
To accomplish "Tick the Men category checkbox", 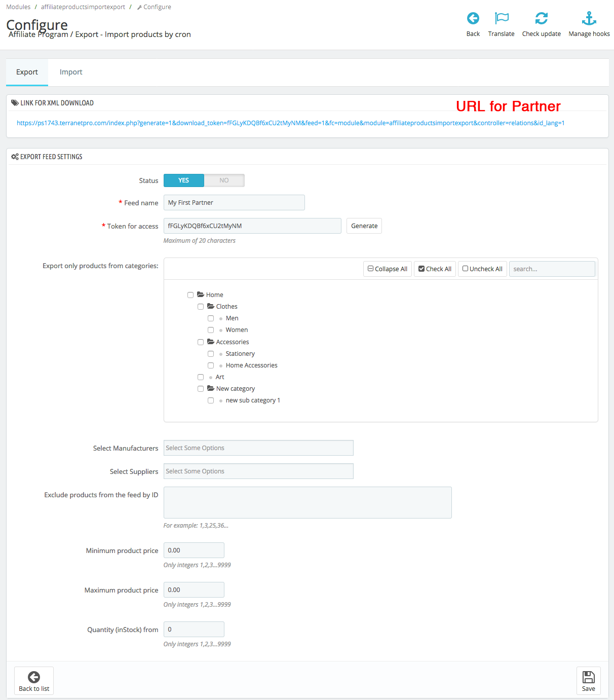I will (211, 318).
